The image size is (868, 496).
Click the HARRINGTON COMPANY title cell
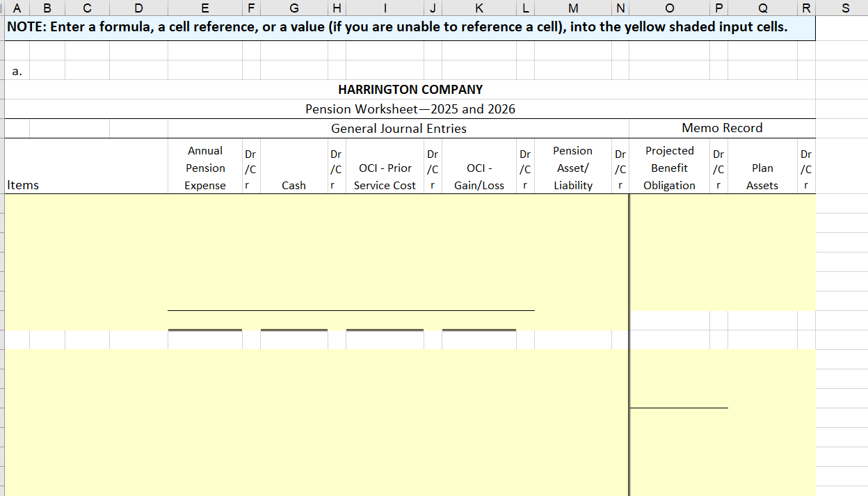tap(410, 89)
